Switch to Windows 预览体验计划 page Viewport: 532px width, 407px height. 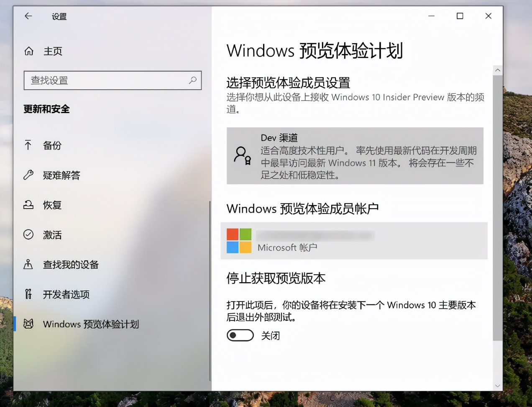[x=91, y=324]
